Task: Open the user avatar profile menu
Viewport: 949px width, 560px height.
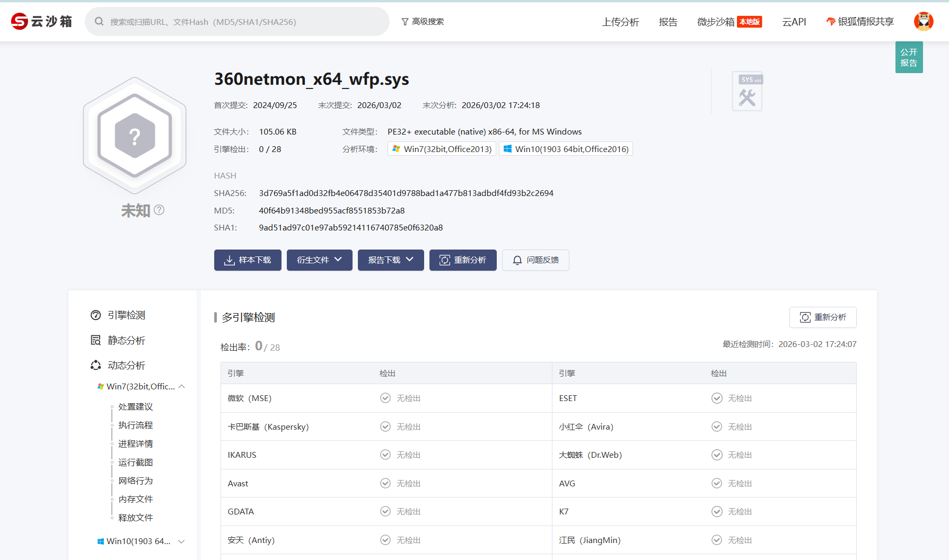Action: pos(924,21)
